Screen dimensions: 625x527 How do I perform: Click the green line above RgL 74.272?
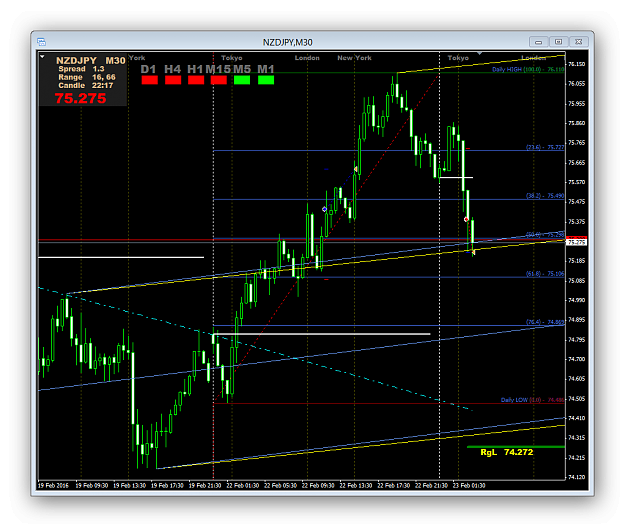[516, 447]
